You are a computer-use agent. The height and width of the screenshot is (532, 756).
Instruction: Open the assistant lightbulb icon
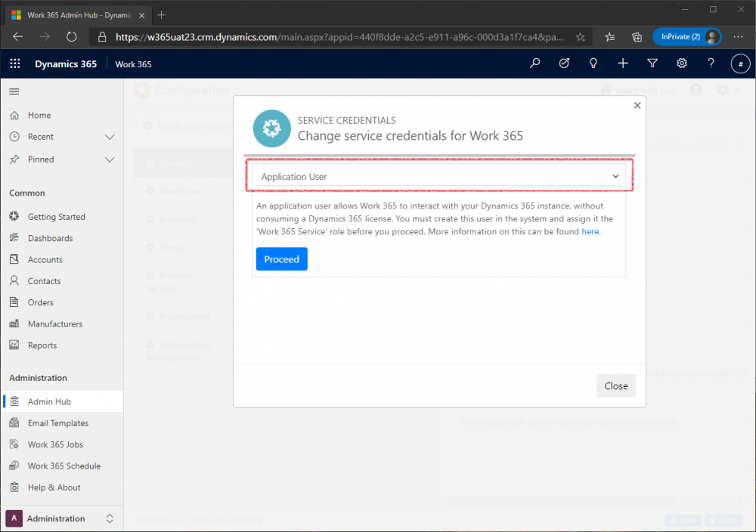(593, 63)
